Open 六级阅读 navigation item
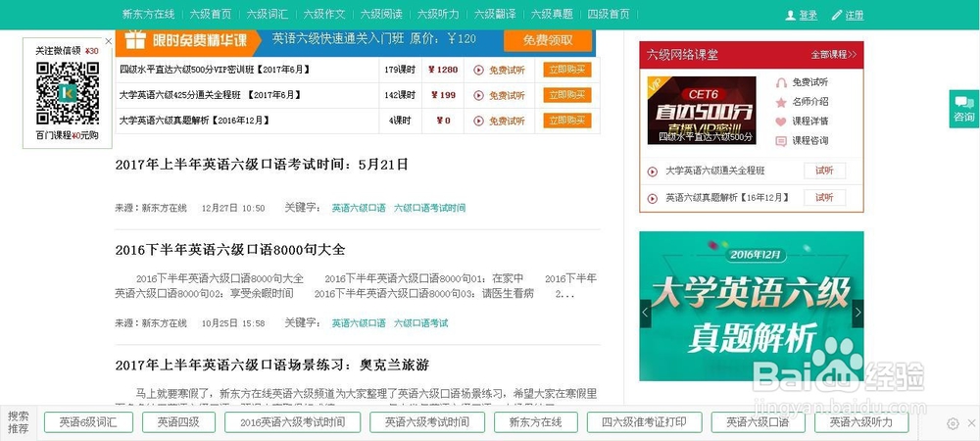Image resolution: width=980 pixels, height=441 pixels. coord(381,15)
